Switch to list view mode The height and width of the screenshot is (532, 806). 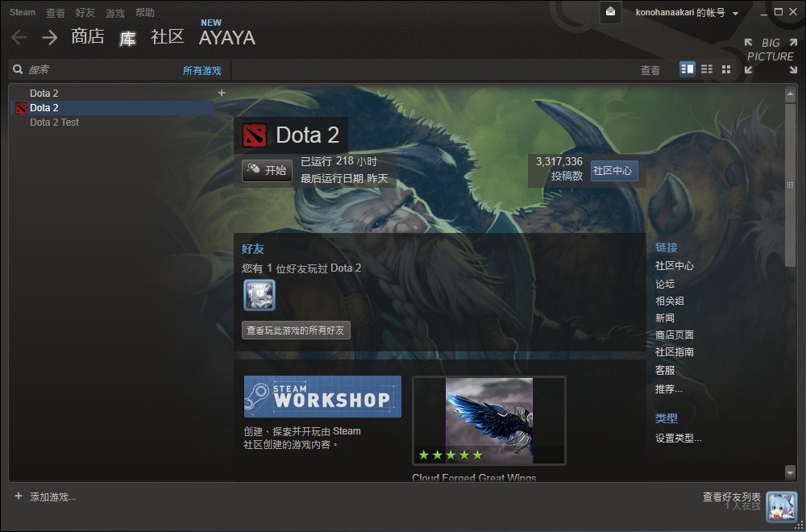click(707, 69)
